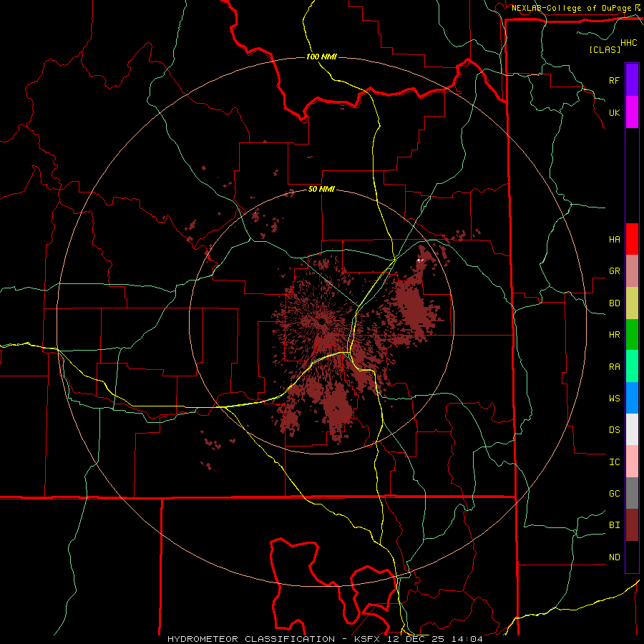Viewport: 644px width, 644px height.
Task: Click the RA legend label
Action: (x=614, y=367)
